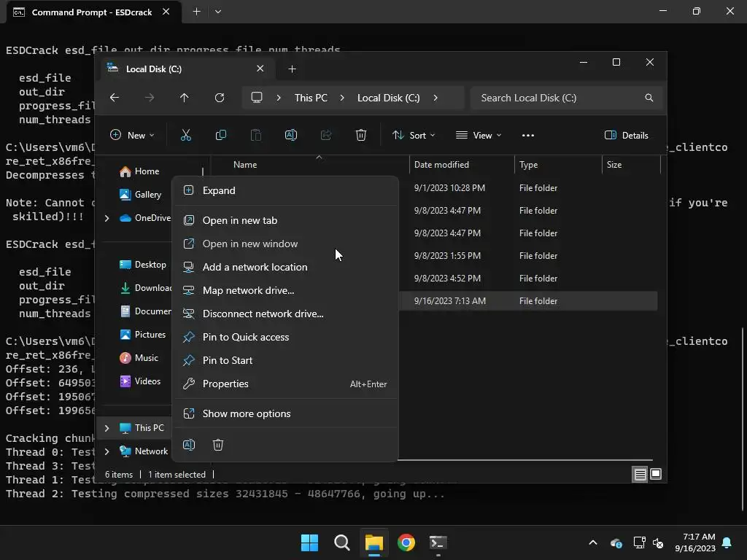Open Command Prompt tab dropdown arrow
Viewport: 747px width, 560px height.
point(218,12)
